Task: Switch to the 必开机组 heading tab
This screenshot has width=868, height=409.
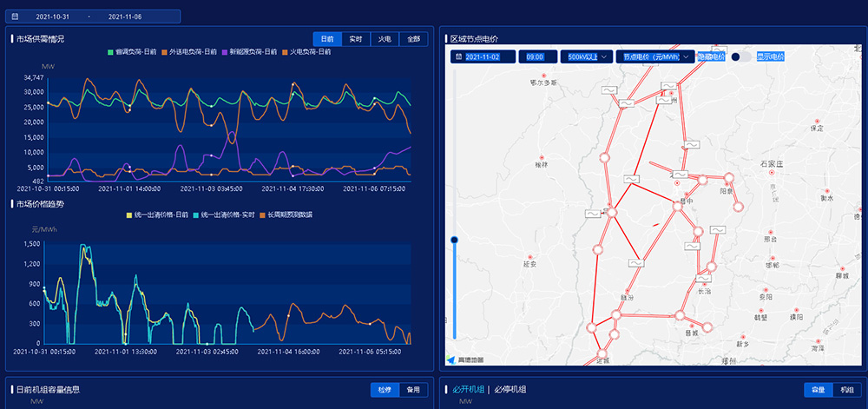Action: click(x=469, y=390)
